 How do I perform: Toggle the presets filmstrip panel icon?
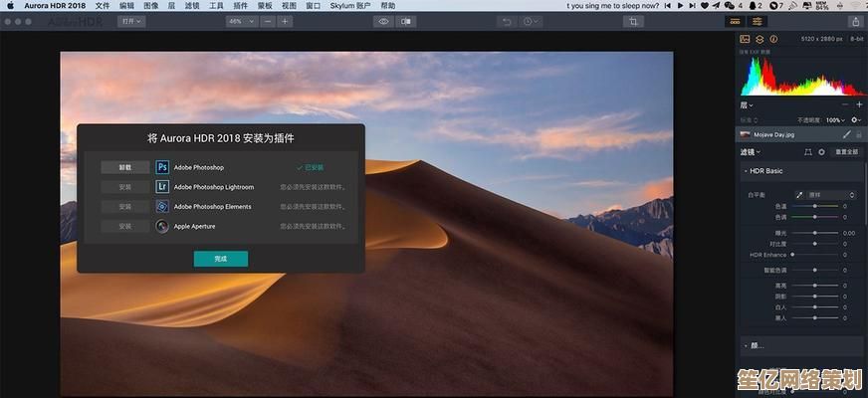pos(735,22)
